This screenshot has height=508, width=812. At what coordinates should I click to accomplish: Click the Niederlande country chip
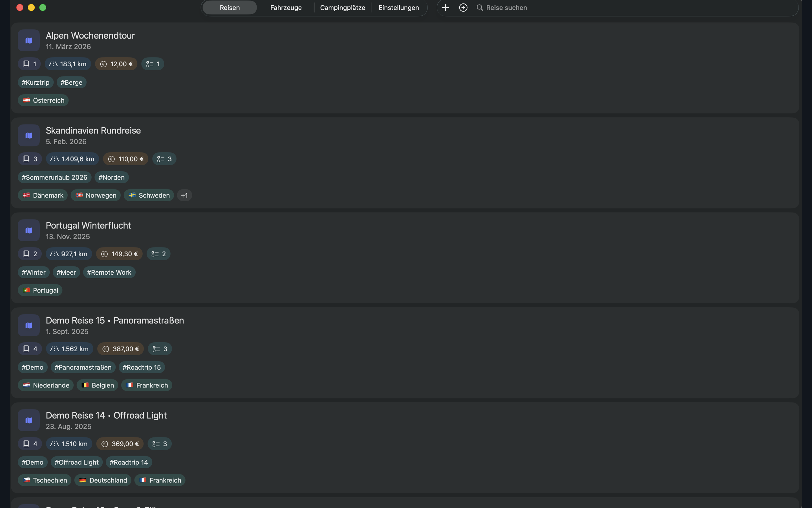(46, 385)
